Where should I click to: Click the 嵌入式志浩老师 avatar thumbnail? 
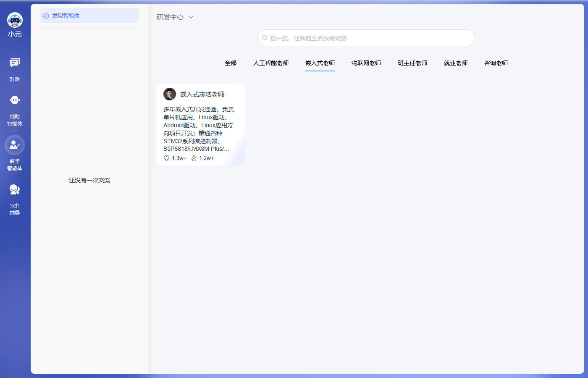170,94
